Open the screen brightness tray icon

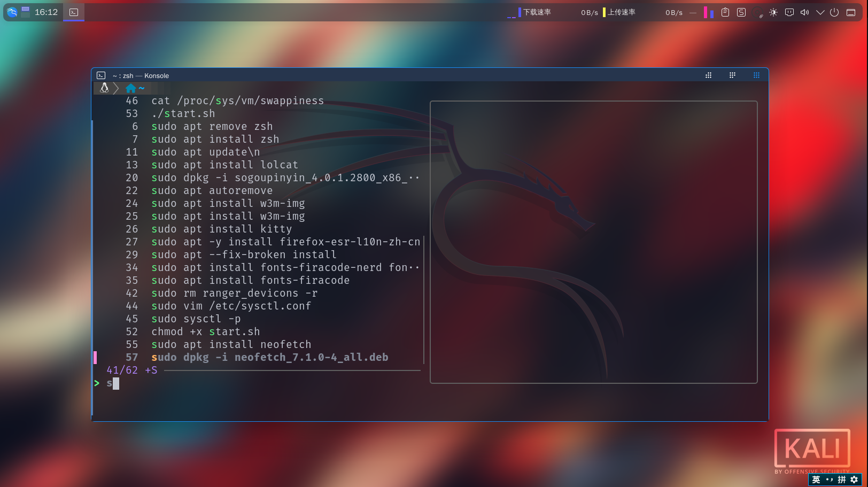click(x=773, y=12)
